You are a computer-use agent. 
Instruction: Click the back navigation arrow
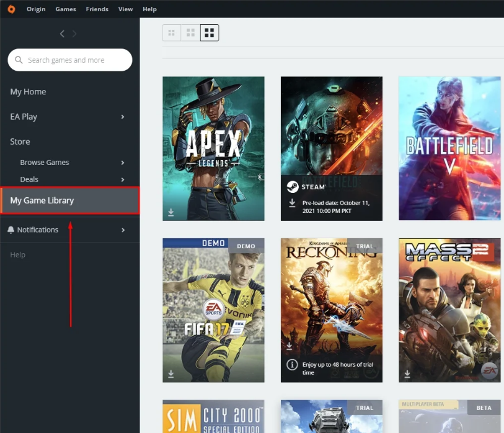coord(62,33)
